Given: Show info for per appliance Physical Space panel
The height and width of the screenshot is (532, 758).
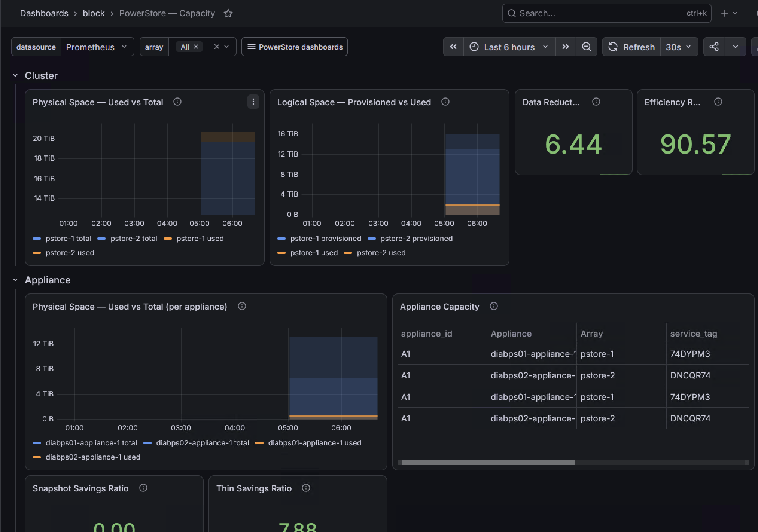Looking at the screenshot, I should (x=242, y=306).
